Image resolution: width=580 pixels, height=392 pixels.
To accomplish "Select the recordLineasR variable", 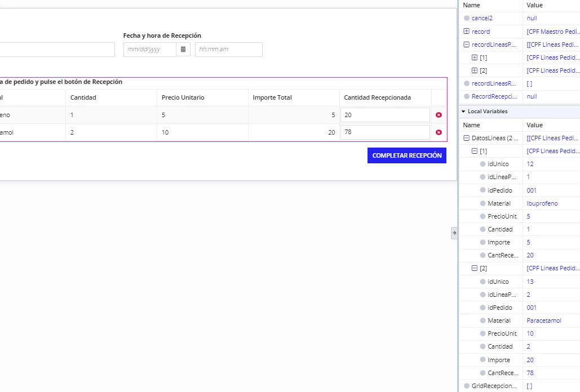I will tap(494, 83).
